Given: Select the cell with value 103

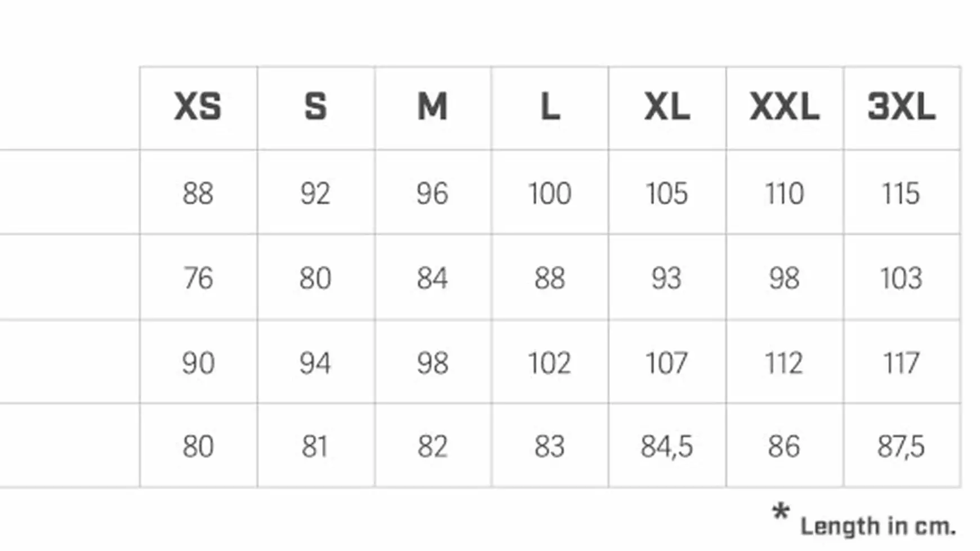Looking at the screenshot, I should pos(901,278).
